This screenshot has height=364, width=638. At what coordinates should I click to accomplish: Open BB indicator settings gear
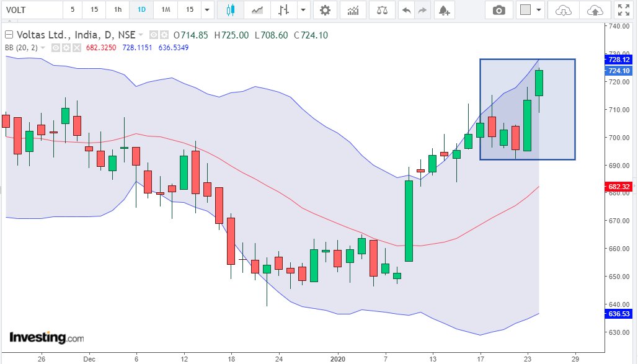66,48
